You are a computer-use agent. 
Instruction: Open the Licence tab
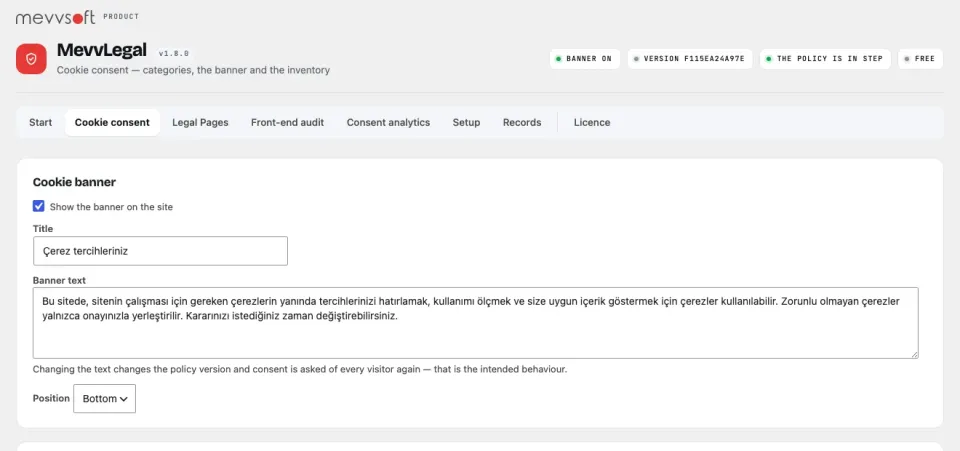592,122
